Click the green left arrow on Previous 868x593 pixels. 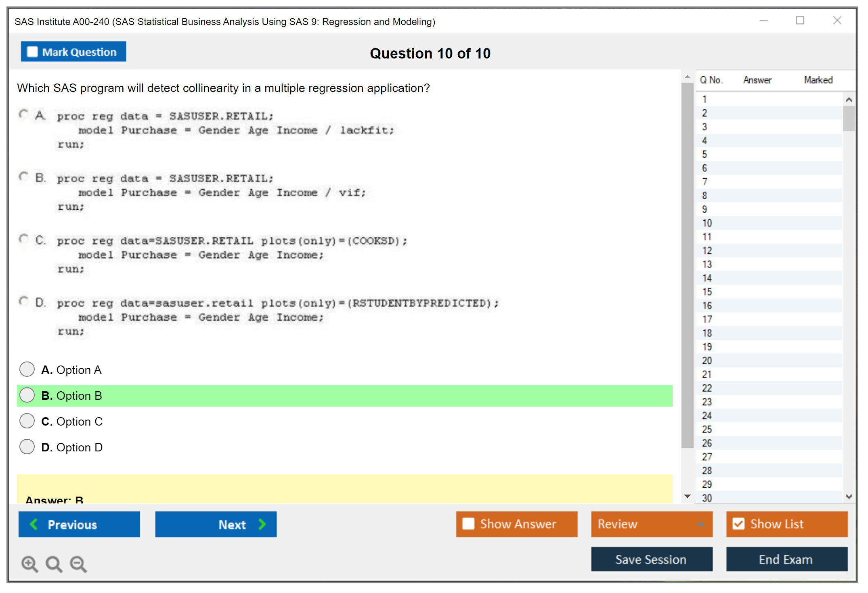[34, 524]
